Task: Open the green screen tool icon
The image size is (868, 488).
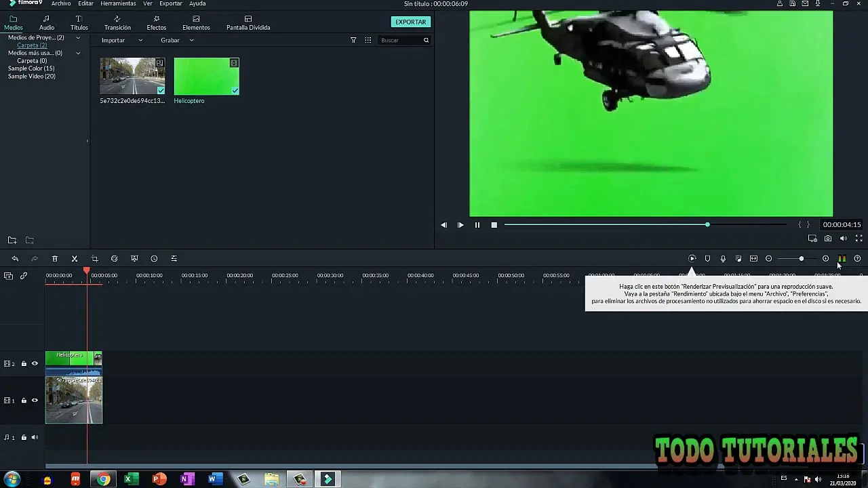Action: tap(134, 259)
